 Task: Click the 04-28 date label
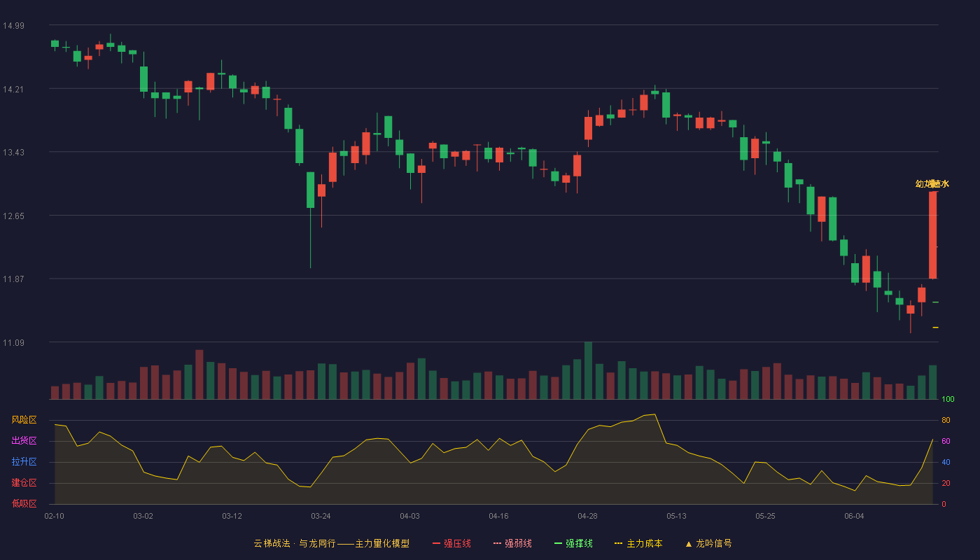[587, 516]
